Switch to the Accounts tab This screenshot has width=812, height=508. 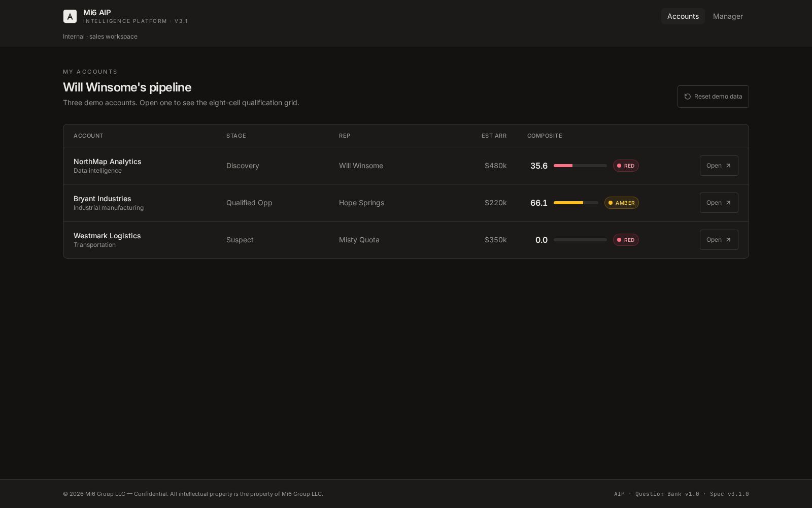(x=683, y=16)
